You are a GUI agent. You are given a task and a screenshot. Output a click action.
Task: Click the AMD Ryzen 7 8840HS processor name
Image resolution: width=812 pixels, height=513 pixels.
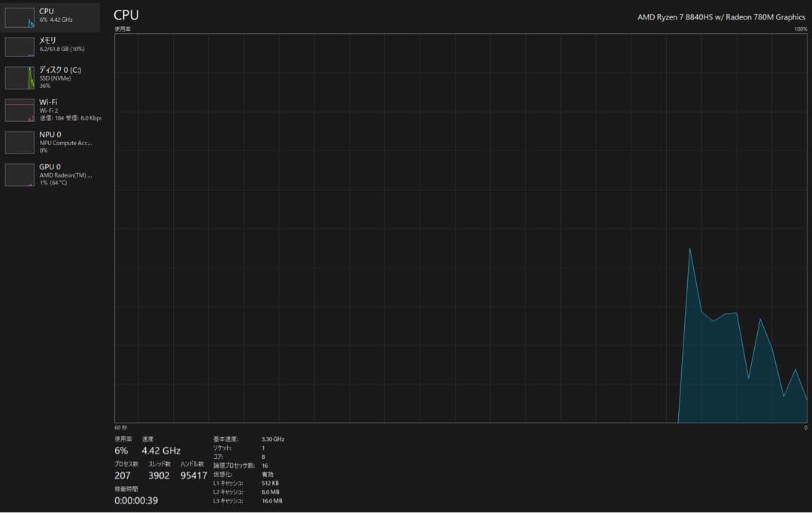point(721,17)
